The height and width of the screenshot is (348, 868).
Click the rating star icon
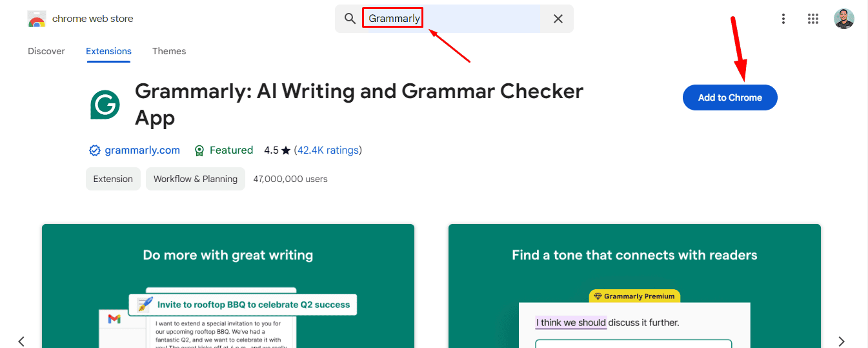coord(286,150)
